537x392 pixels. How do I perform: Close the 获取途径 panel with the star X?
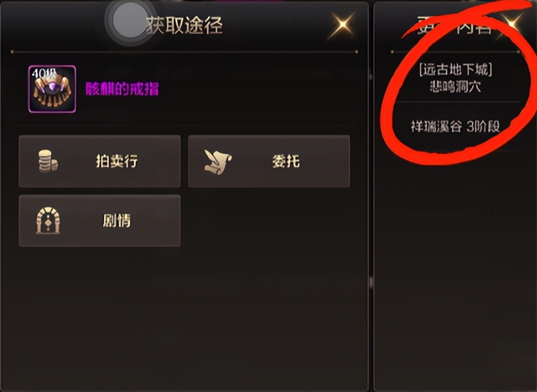341,25
